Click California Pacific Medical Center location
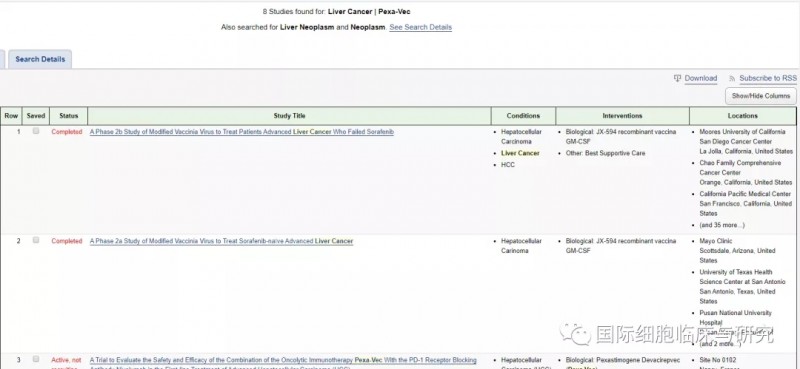The image size is (800, 369). click(x=745, y=204)
